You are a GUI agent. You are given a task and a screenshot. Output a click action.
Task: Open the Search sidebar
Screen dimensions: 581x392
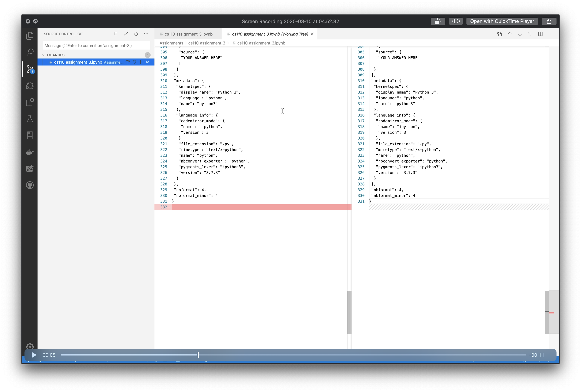point(30,52)
